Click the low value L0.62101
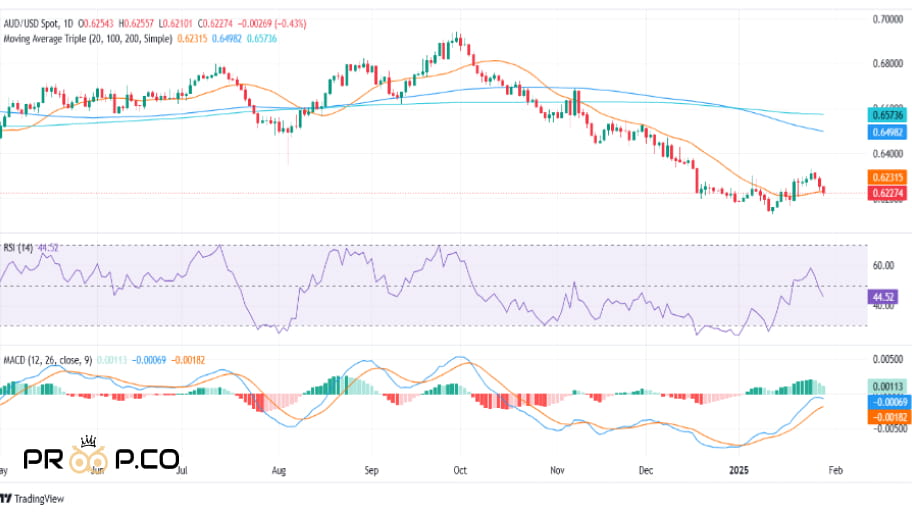This screenshot has height=513, width=912. [176, 24]
